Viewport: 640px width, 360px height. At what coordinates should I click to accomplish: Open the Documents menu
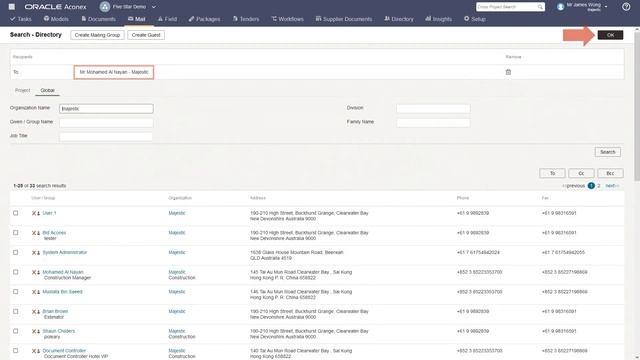(98, 19)
